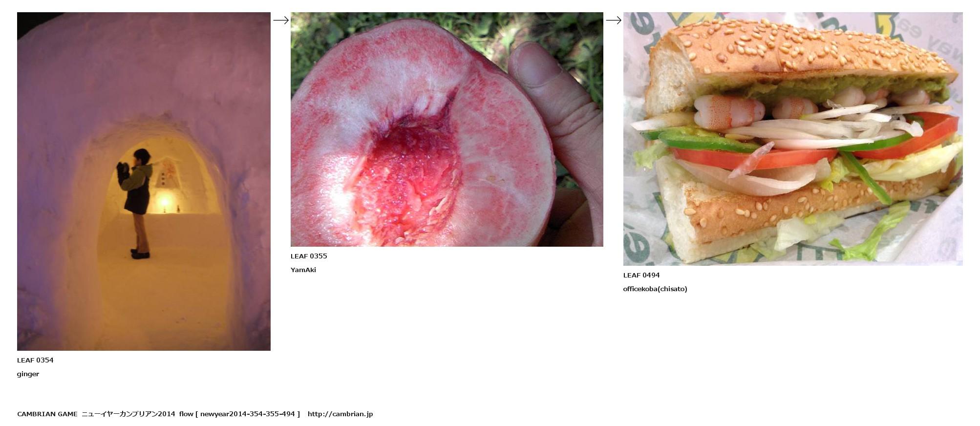Click the arrow between the snow cave and peach photos
The height and width of the screenshot is (426, 980).
tap(280, 20)
